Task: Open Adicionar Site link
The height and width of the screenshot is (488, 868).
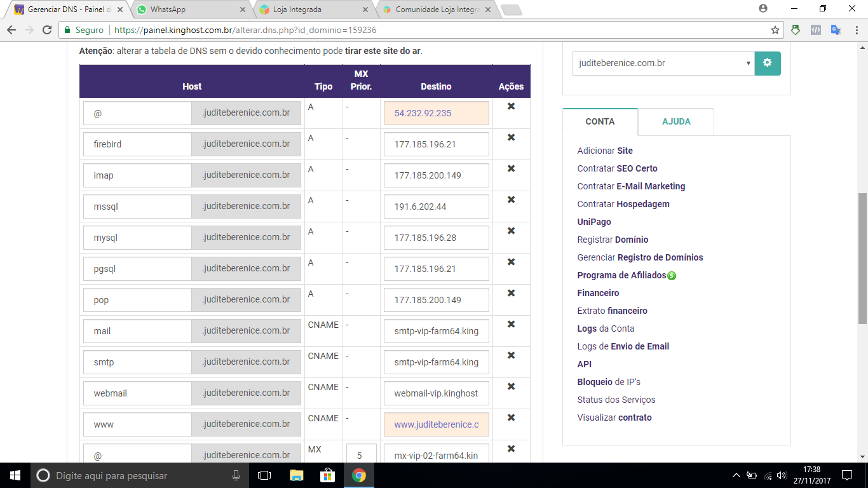Action: 605,151
